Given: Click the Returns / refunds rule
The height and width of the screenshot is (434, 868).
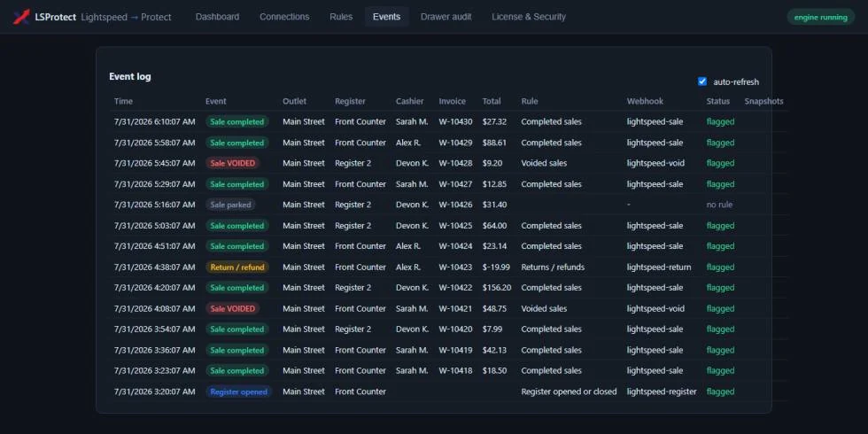Looking at the screenshot, I should tap(553, 267).
